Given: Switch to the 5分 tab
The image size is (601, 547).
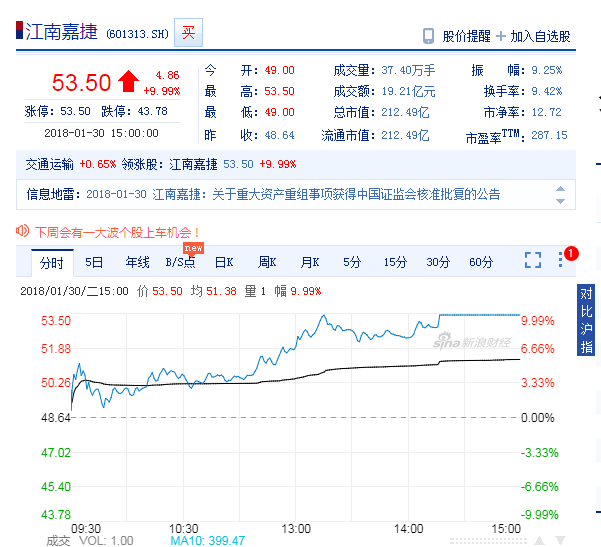Looking at the screenshot, I should click(x=352, y=262).
